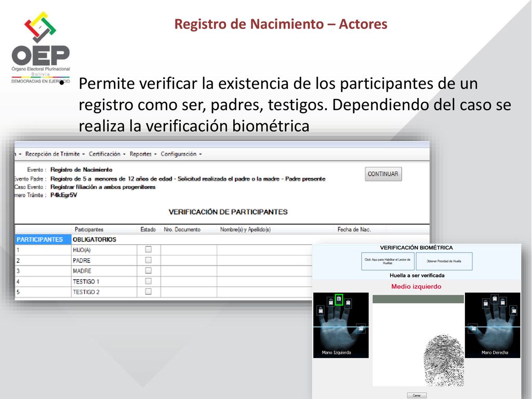Tick the Estado checkbox for MADRE
The width and height of the screenshot is (532, 399).
click(x=148, y=270)
